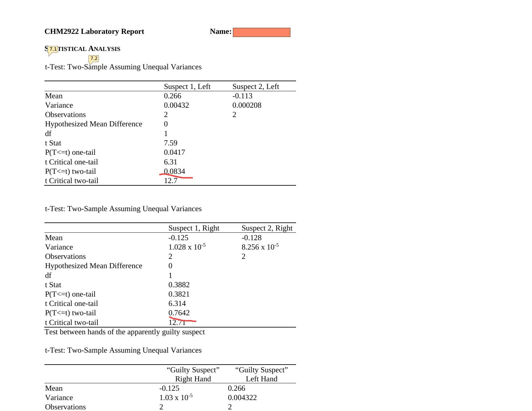Click Hypothesized Mean Difference label in first table

[94, 124]
